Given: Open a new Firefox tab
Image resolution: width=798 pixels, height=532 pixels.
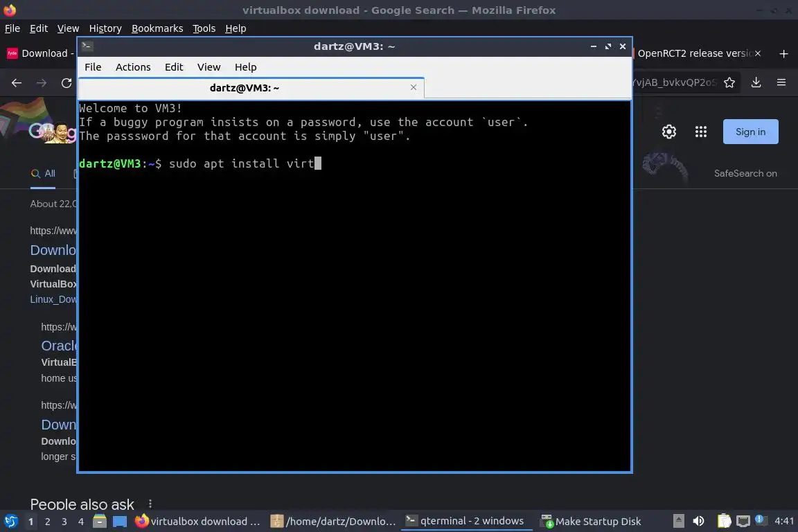Looking at the screenshot, I should coord(783,53).
